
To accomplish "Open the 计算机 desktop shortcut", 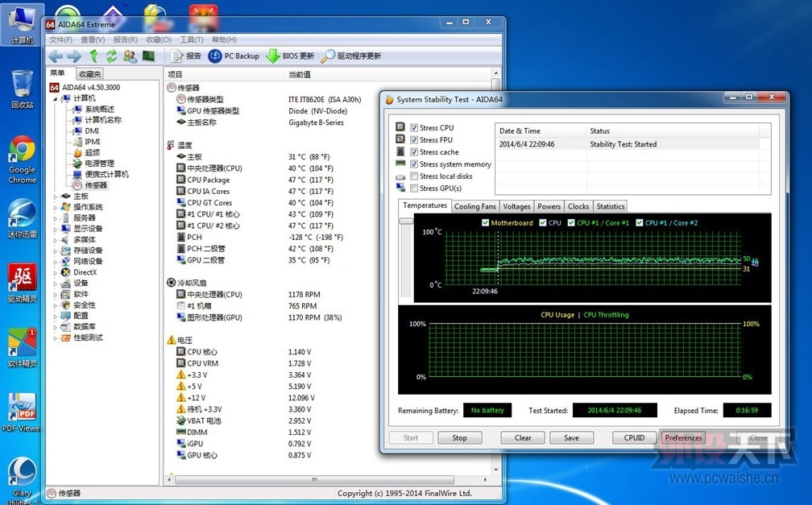I will pyautogui.click(x=23, y=25).
